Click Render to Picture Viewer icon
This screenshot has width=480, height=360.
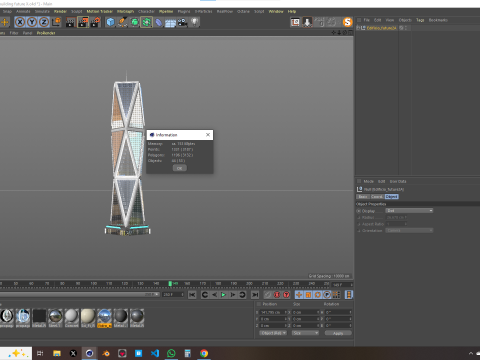tap(83, 22)
